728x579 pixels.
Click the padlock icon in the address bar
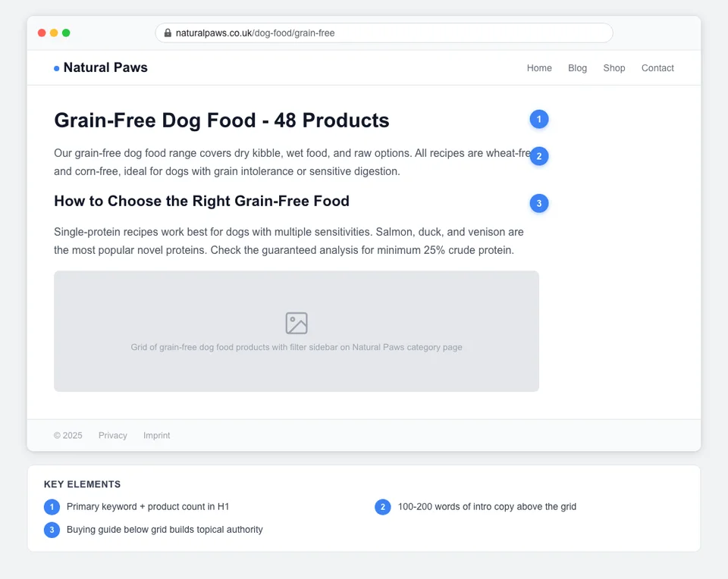click(x=167, y=33)
